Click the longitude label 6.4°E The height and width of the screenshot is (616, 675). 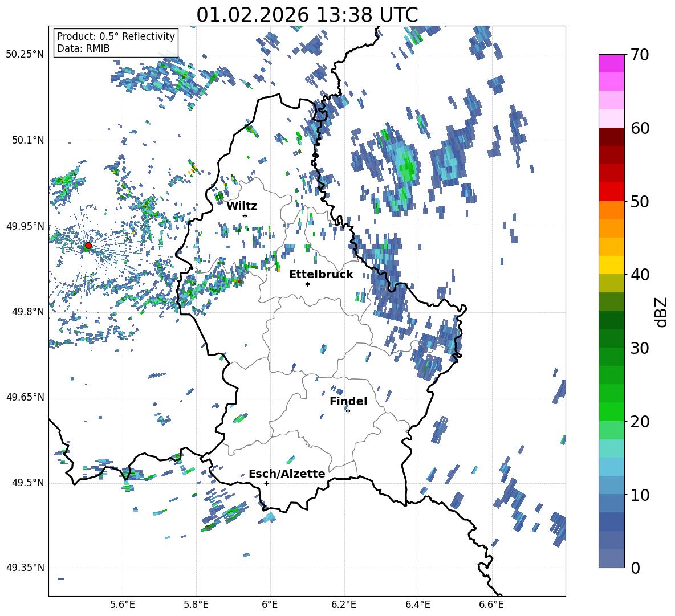coord(417,605)
